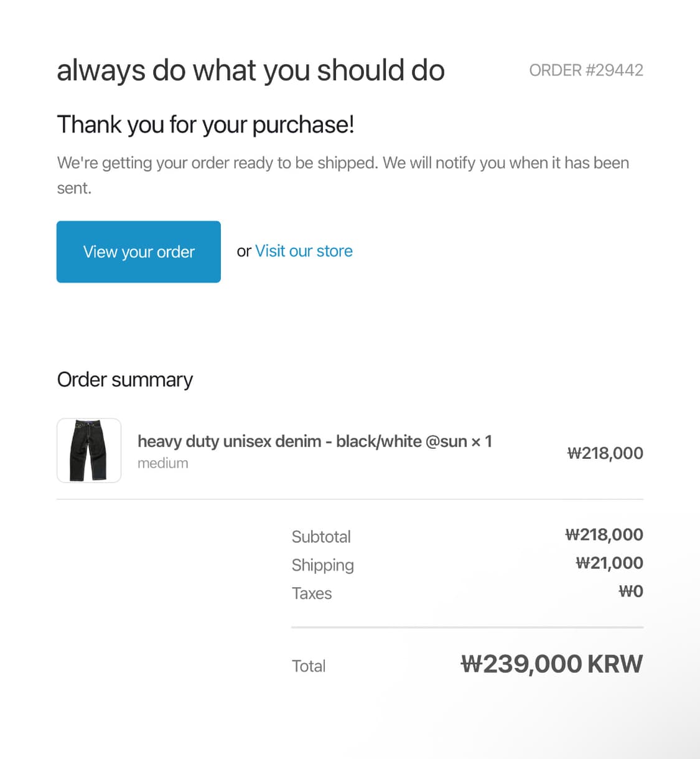Image resolution: width=700 pixels, height=759 pixels.
Task: Click the Shipping label
Action: [322, 565]
